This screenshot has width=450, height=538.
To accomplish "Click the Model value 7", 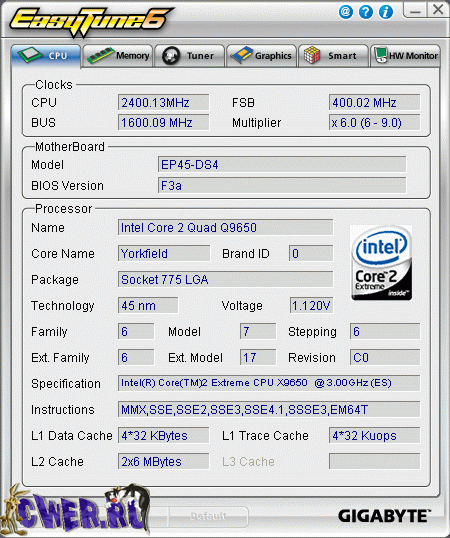I will coord(258,331).
